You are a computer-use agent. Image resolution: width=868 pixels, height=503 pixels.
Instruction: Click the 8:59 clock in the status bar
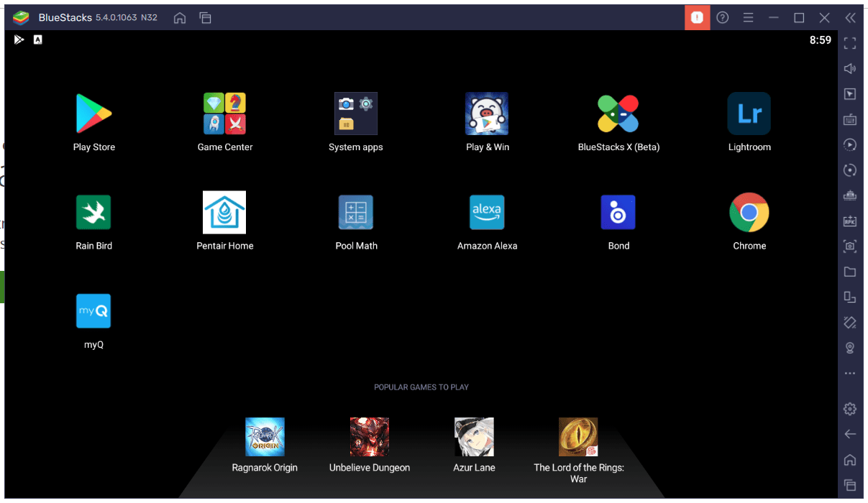pyautogui.click(x=821, y=40)
